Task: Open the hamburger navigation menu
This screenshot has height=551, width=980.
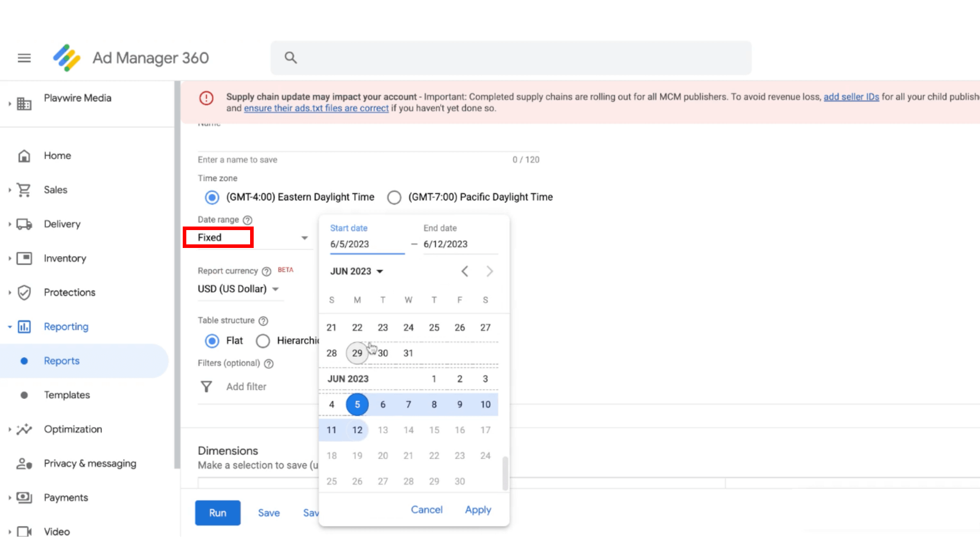Action: pyautogui.click(x=24, y=57)
